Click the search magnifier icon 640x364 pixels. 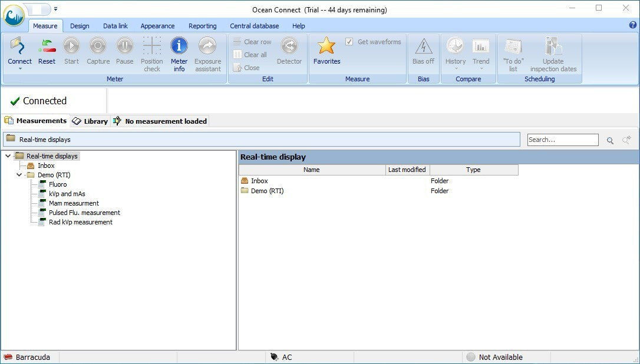point(610,140)
